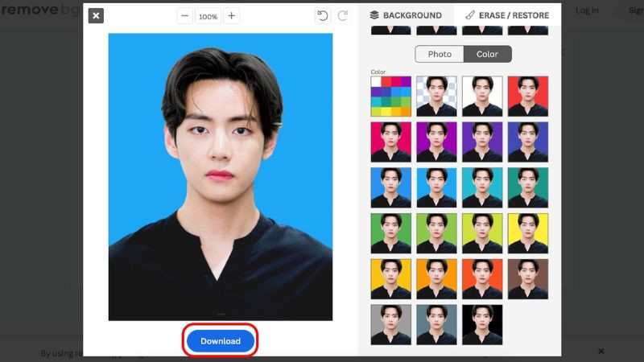Apply the green background thumbnail
Screen dimensions: 644x362
391,233
